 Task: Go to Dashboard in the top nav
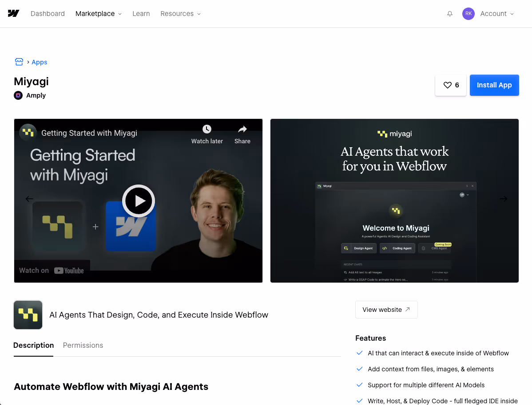48,14
